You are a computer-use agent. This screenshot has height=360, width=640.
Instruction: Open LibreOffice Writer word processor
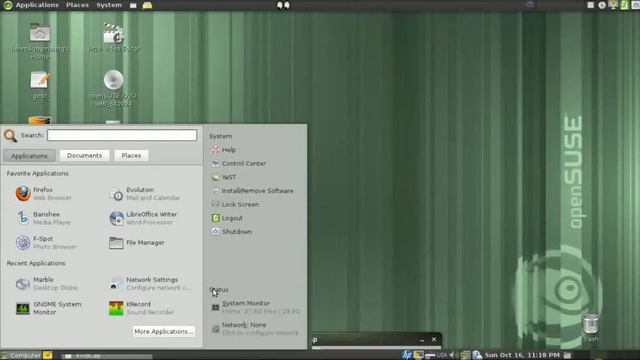point(143,218)
